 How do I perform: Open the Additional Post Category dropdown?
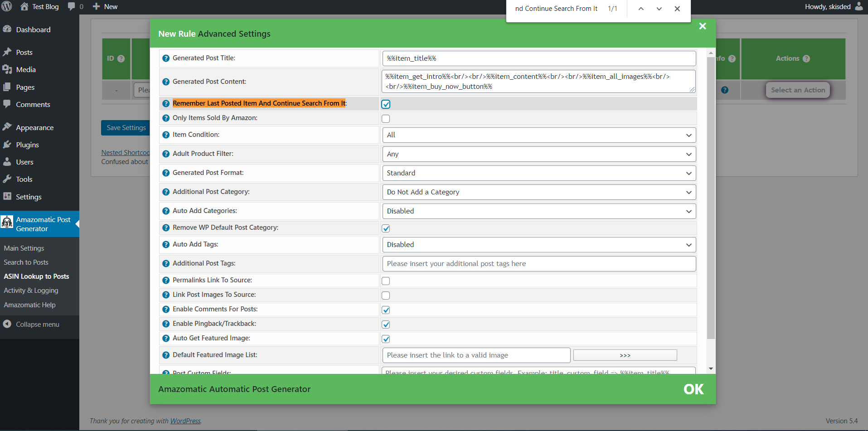[539, 192]
